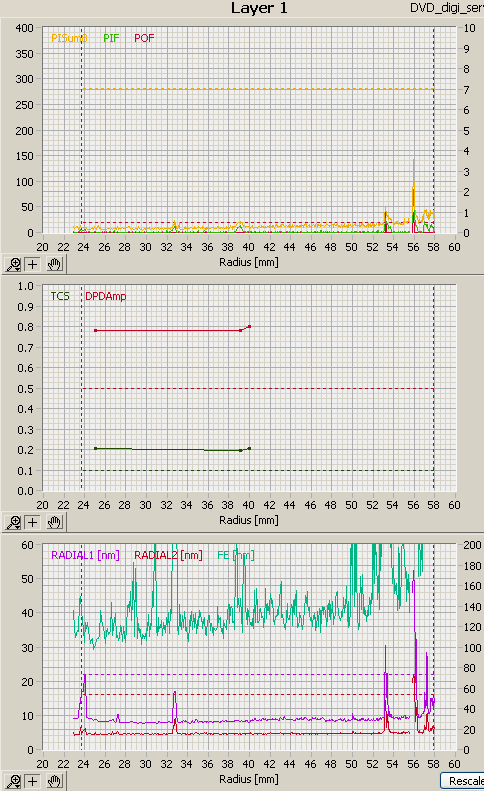Select crosshair cursor tool under TCS chart
Viewport: 484px width, 791px height.
[33, 522]
